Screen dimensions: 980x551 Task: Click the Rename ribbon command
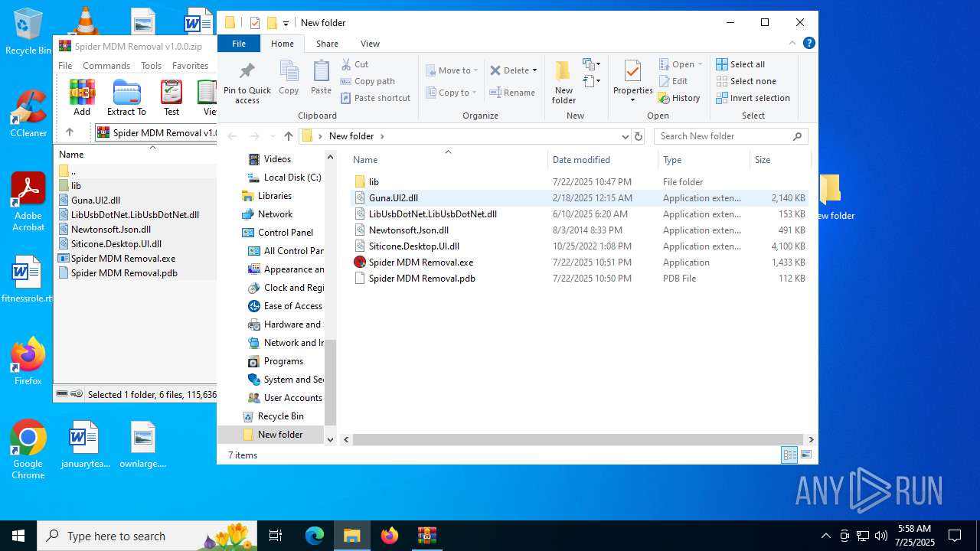coord(512,93)
